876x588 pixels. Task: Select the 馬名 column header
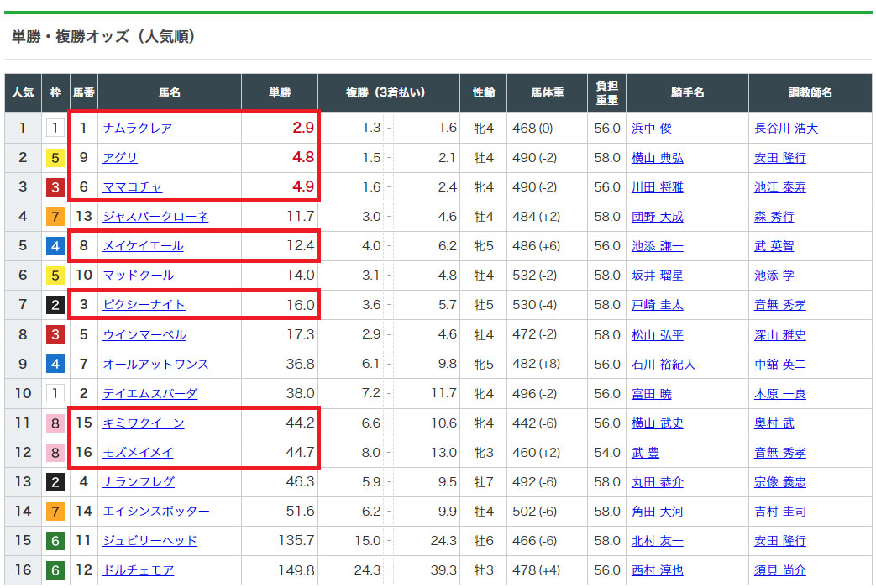coord(170,92)
